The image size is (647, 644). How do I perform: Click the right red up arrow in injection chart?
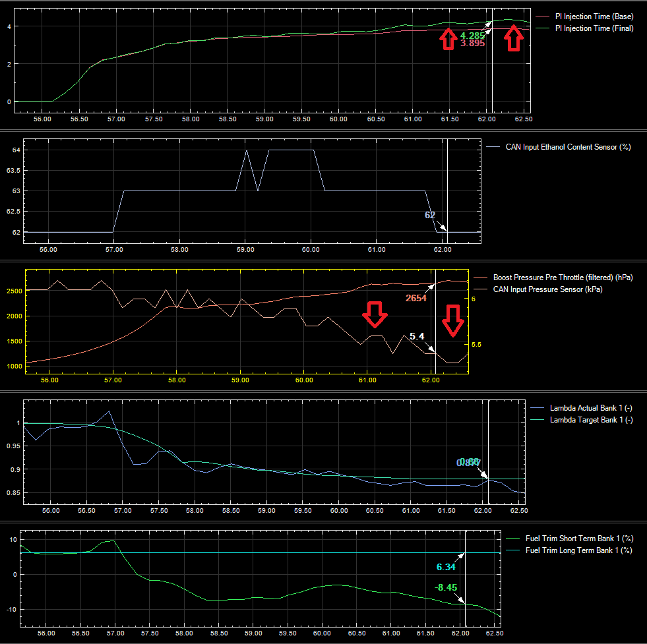tap(514, 40)
